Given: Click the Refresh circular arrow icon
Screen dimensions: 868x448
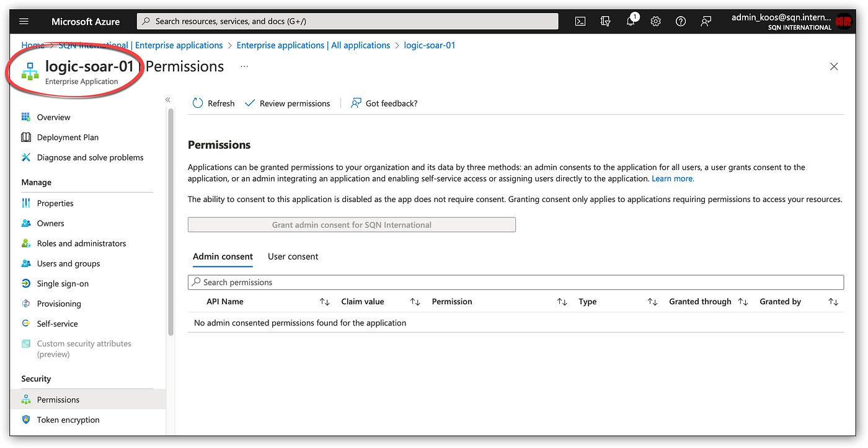Looking at the screenshot, I should pyautogui.click(x=198, y=103).
